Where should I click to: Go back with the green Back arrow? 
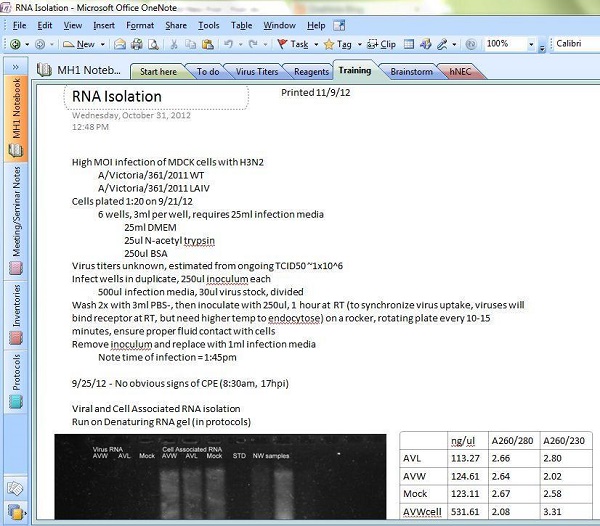pos(15,44)
